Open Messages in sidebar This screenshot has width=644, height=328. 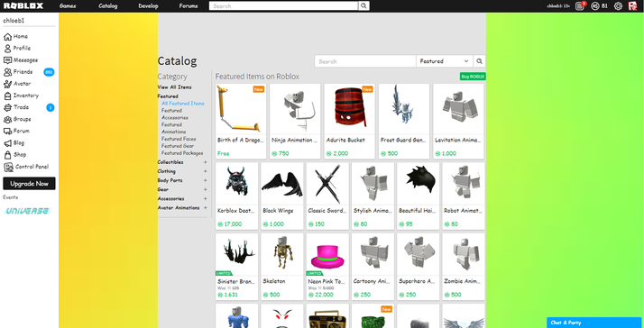pyautogui.click(x=21, y=60)
